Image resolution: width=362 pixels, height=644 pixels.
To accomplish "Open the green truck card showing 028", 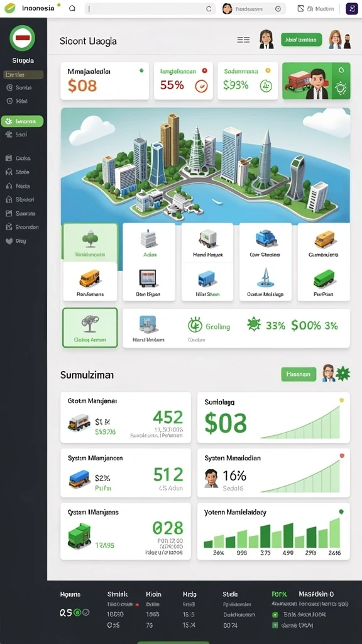I will (126, 531).
